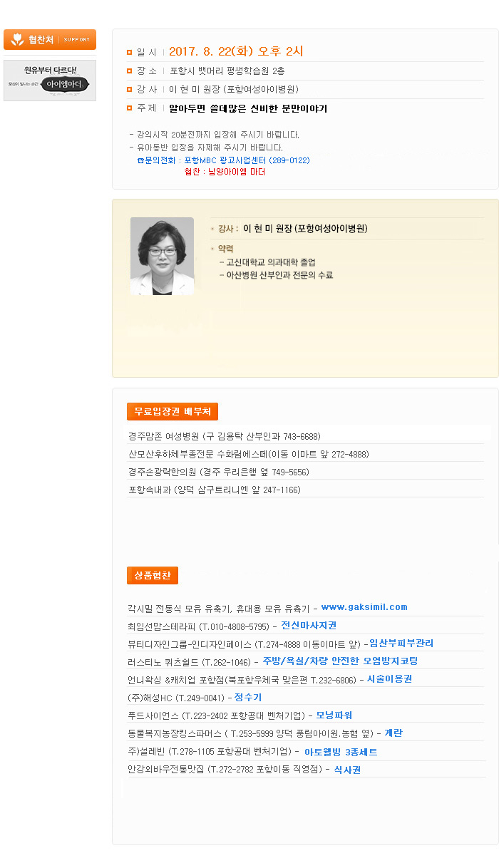Open the 아이엠마더 sponsor banner
Screen dimensions: 499x868
click(x=50, y=81)
